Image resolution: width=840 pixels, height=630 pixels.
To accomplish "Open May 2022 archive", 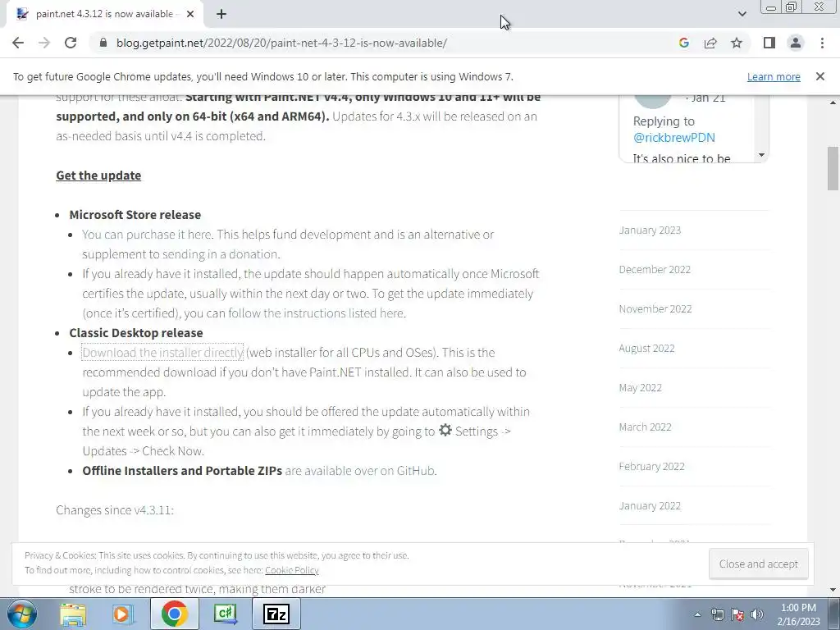I will (x=640, y=387).
